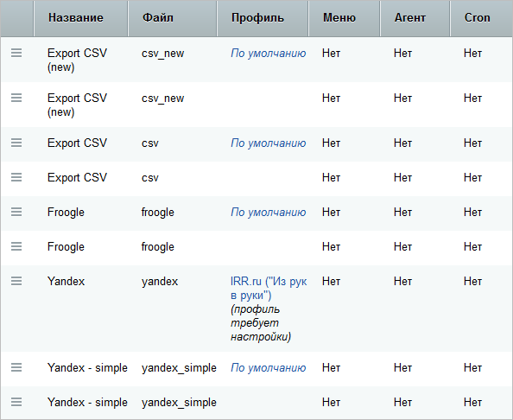513x420 pixels.
Task: Open По умолчанию profile link for csv file
Action: (x=269, y=143)
